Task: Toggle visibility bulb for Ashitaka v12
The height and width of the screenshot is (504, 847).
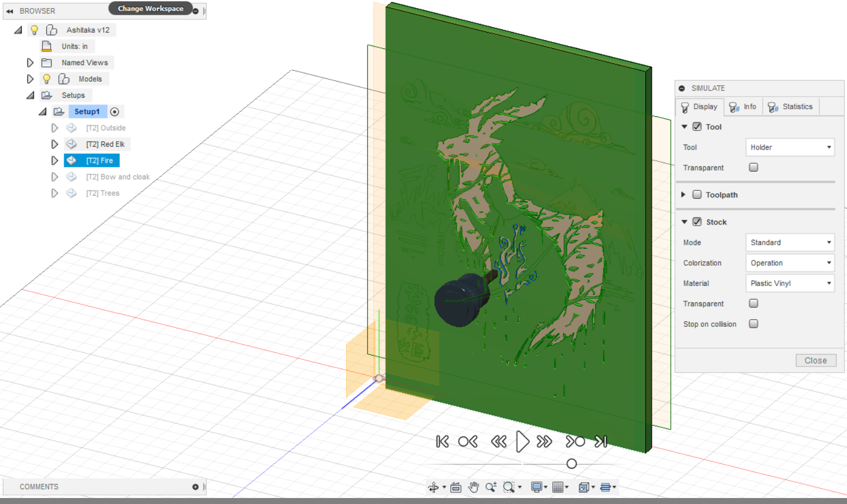Action: pos(34,29)
